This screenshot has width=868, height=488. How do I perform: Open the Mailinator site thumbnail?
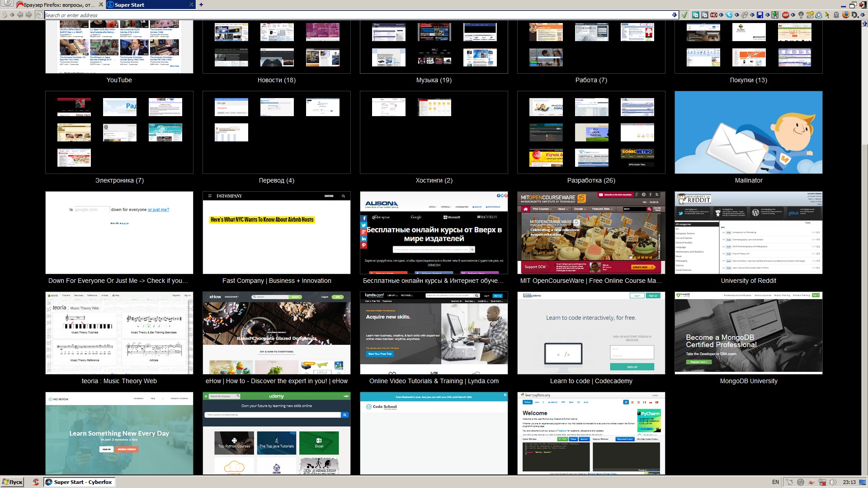coord(748,132)
